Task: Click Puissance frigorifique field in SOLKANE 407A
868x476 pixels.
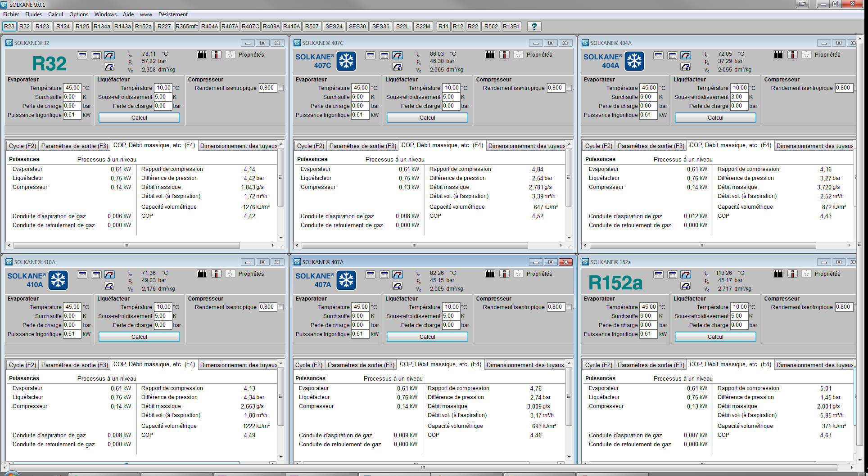Action: (360, 334)
